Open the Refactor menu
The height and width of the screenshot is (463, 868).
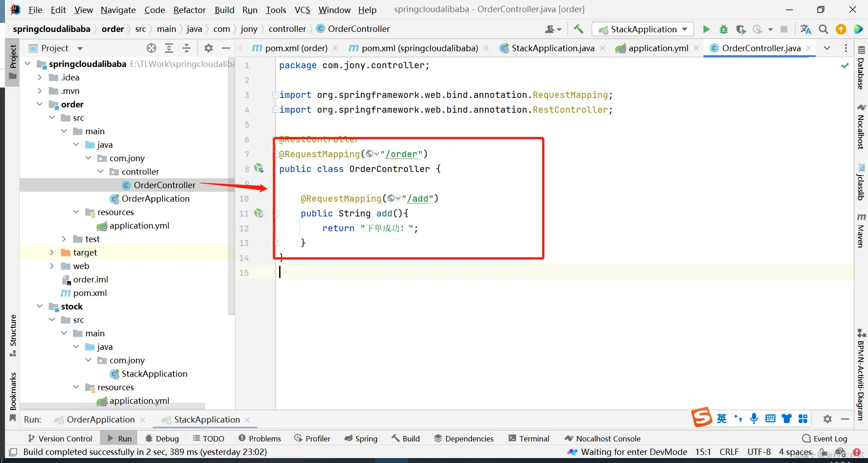[x=190, y=9]
